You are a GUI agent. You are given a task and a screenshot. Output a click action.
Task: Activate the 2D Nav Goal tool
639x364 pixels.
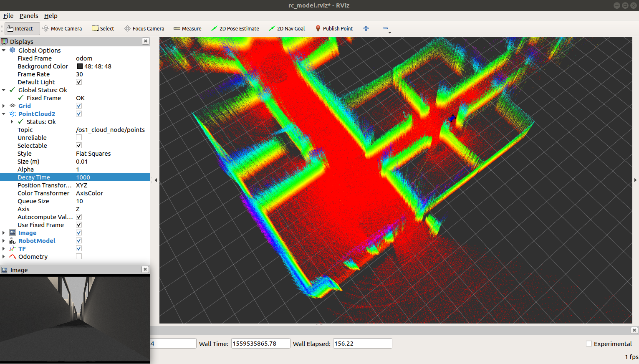point(287,28)
